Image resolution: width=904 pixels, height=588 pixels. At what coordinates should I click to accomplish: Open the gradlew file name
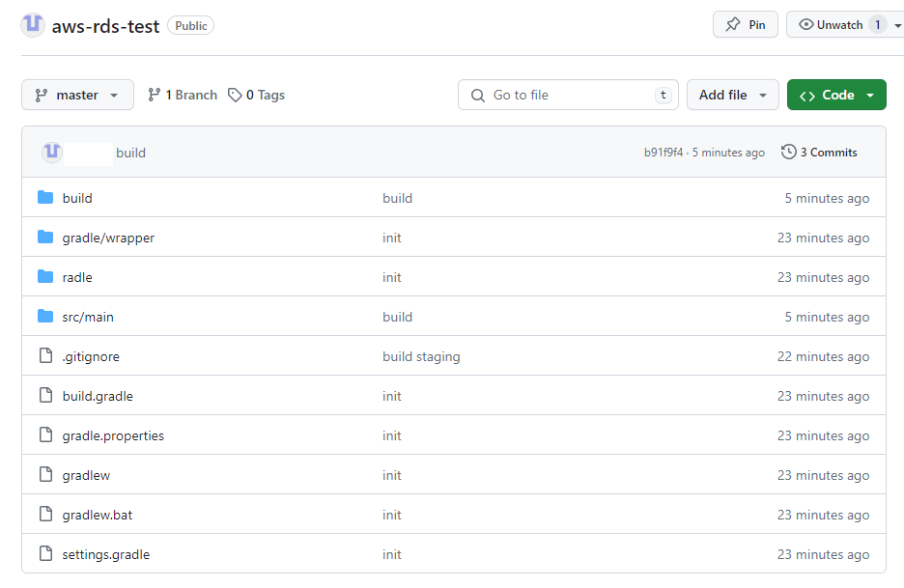point(86,476)
